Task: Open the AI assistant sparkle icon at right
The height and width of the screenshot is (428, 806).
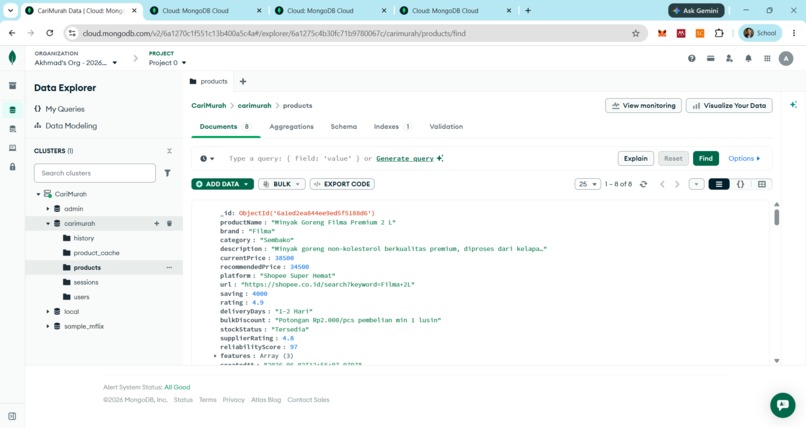Action: click(x=794, y=105)
